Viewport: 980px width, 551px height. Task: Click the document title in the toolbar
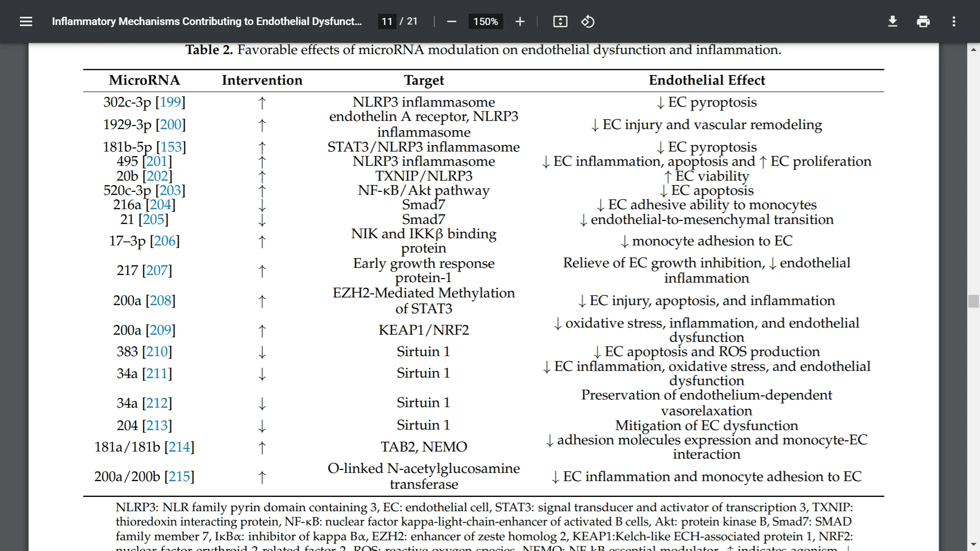[207, 21]
